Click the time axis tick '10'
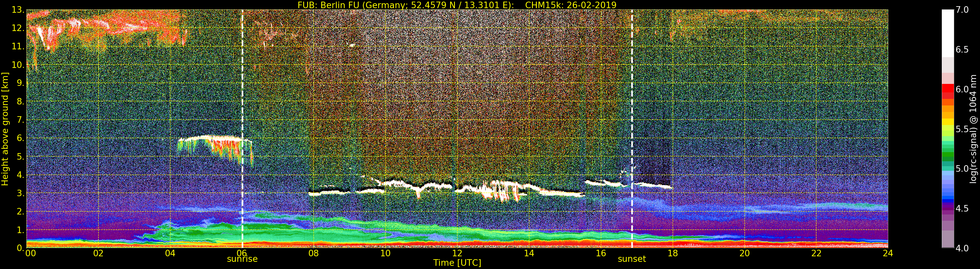This screenshot has width=980, height=269. click(x=385, y=253)
